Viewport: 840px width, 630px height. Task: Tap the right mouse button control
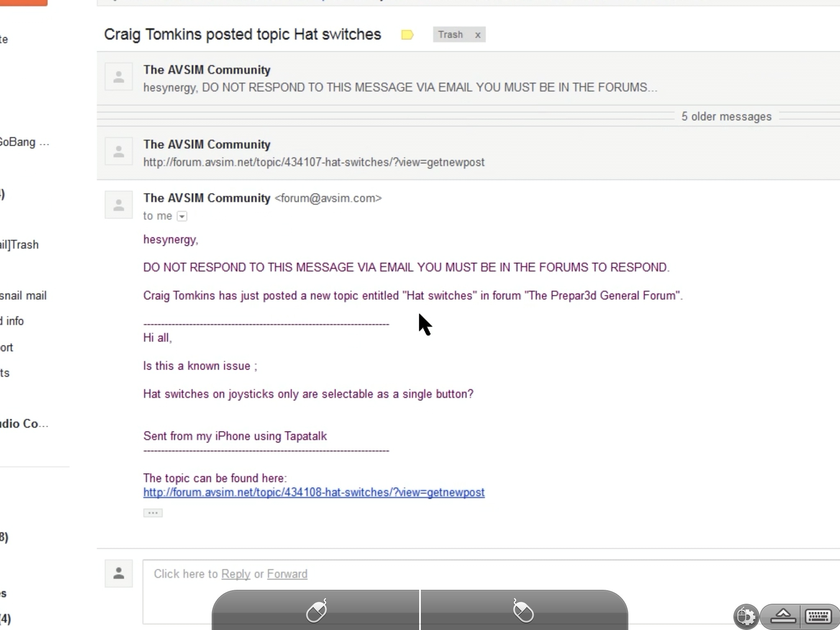tap(524, 610)
